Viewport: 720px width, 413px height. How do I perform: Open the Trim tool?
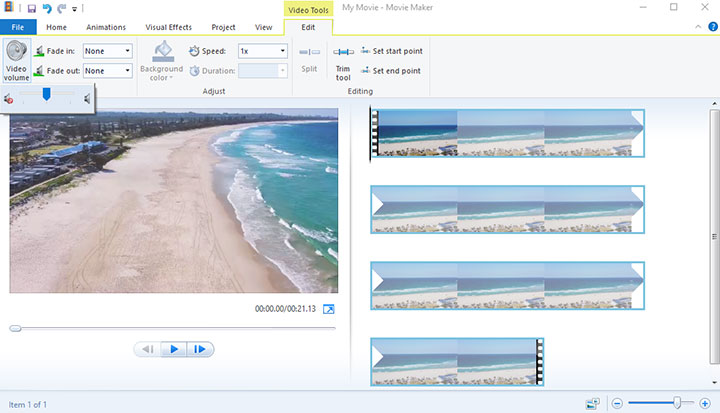(x=343, y=60)
